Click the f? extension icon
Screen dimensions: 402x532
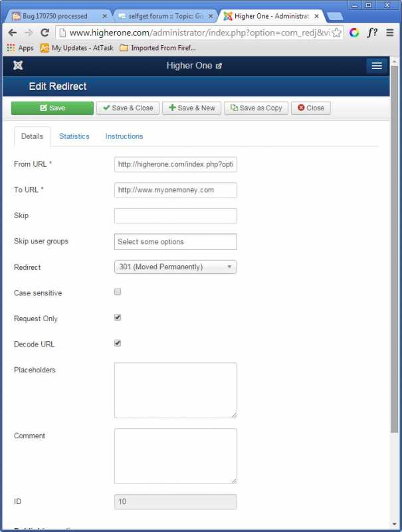coord(372,33)
